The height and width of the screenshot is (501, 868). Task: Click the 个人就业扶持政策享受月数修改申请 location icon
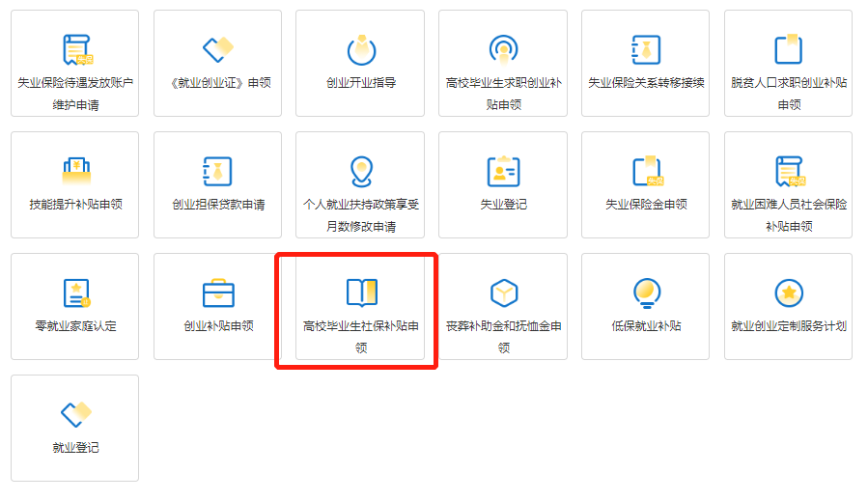coord(361,172)
